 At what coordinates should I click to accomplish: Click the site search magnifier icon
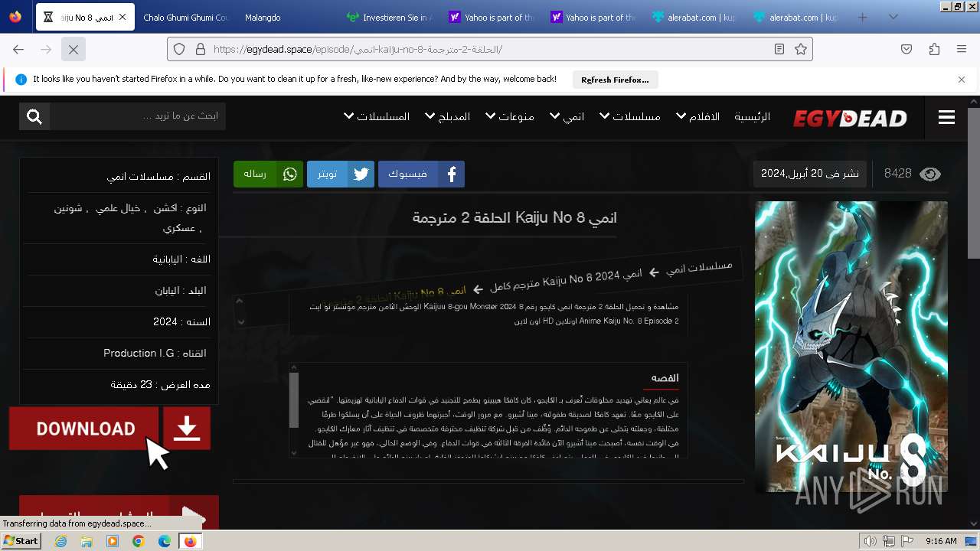[34, 116]
